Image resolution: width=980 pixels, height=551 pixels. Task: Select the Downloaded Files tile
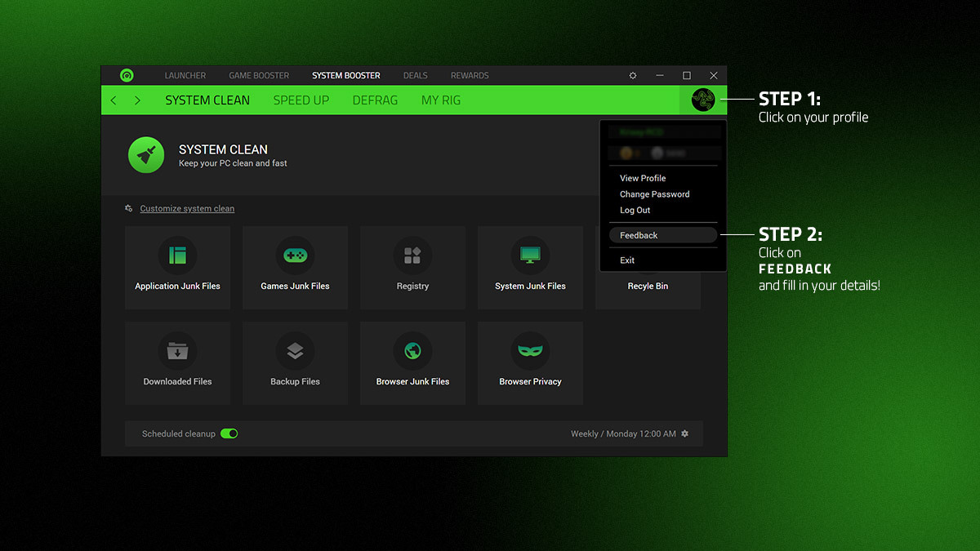click(x=178, y=363)
